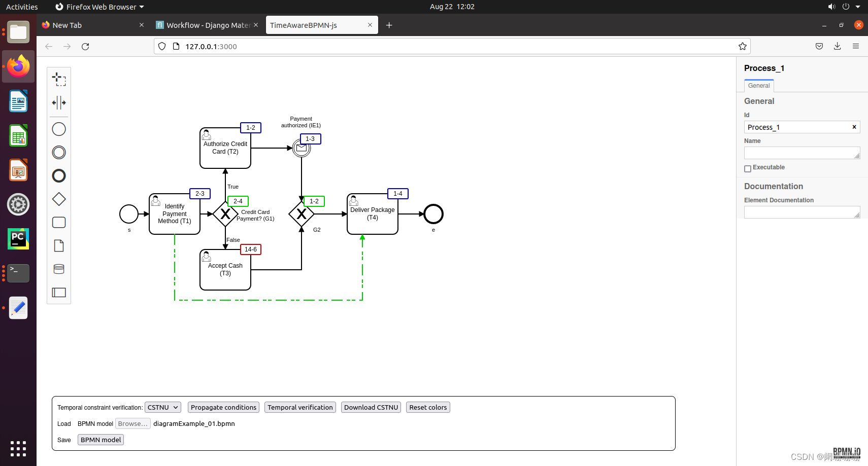Click the Temporal verification button
868x466 pixels.
click(x=300, y=407)
